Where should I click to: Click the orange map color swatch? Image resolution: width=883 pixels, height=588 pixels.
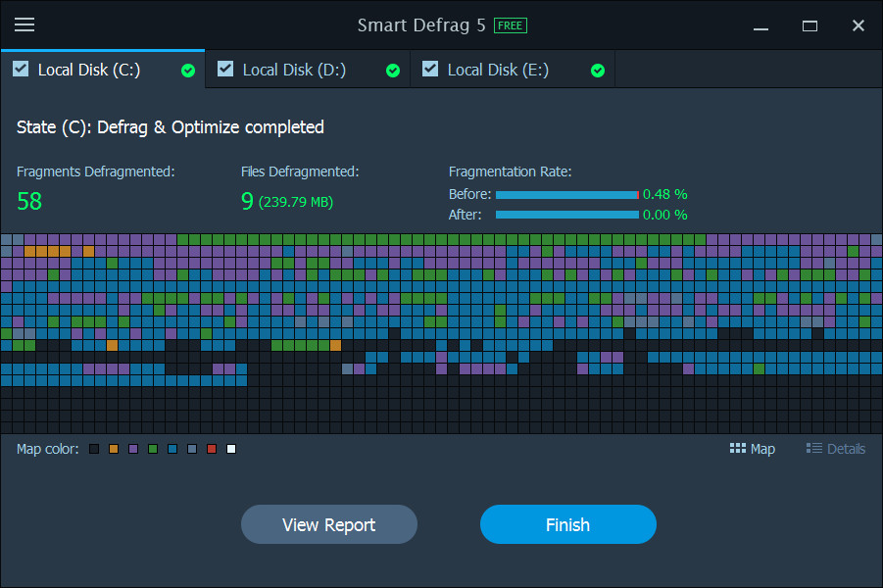[114, 449]
